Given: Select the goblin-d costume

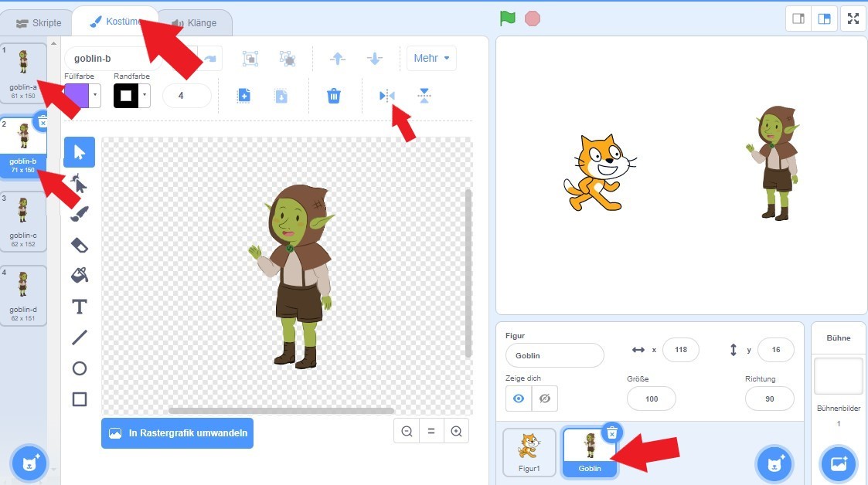Looking at the screenshot, I should point(22,295).
